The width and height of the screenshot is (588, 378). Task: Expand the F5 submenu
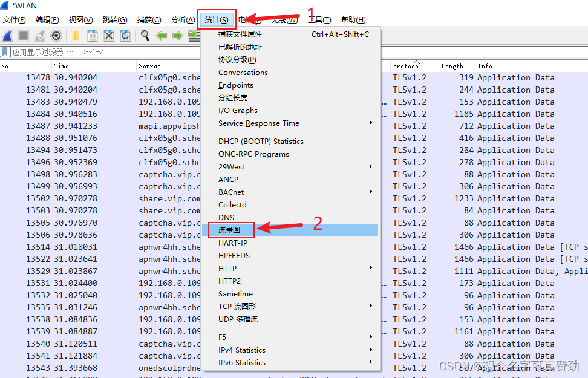coord(290,337)
